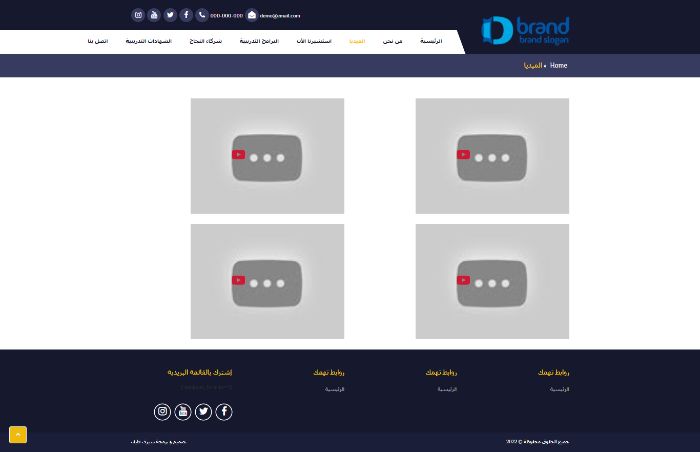Click the footer Facebook circle icon
Viewport: 700px width, 452px height.
click(x=224, y=411)
